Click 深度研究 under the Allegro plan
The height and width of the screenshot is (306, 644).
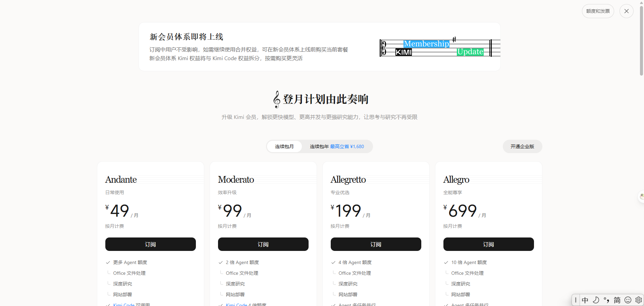461,284
